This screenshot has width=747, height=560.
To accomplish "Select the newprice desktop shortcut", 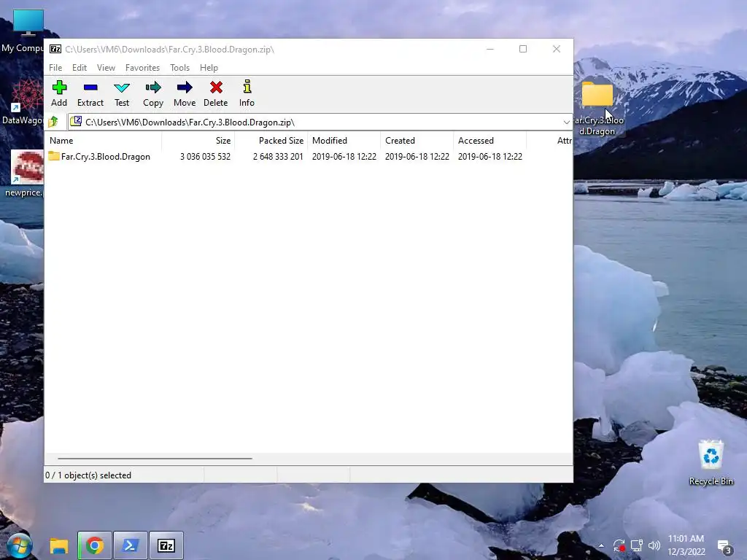I will [25, 174].
